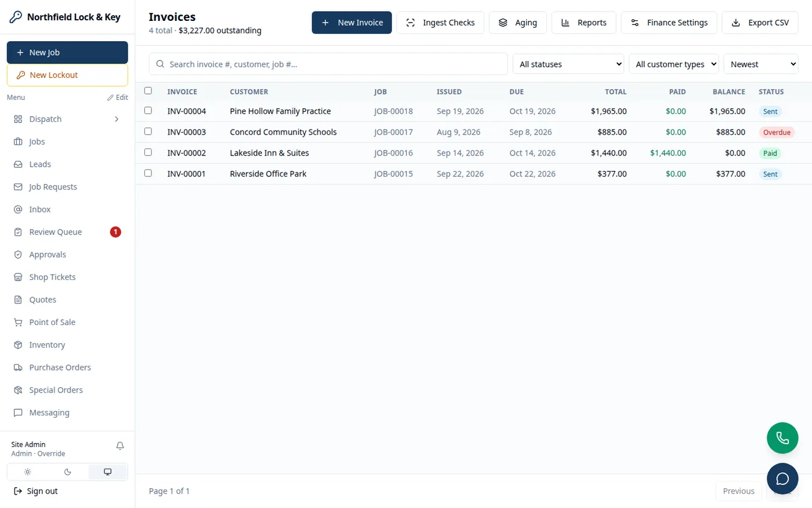
Task: Click the notifications bell icon
Action: point(120,446)
